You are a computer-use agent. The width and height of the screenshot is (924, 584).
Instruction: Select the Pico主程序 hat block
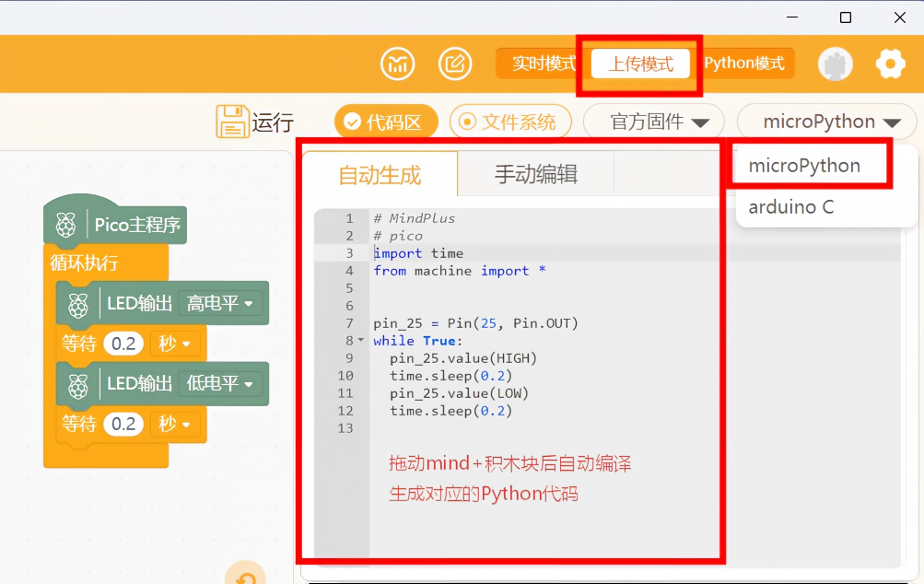[x=115, y=225]
